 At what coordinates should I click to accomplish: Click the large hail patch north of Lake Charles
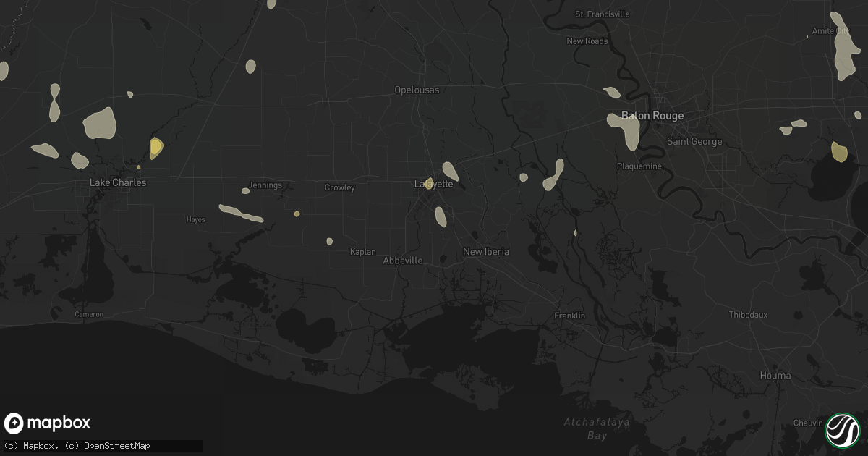(100, 124)
